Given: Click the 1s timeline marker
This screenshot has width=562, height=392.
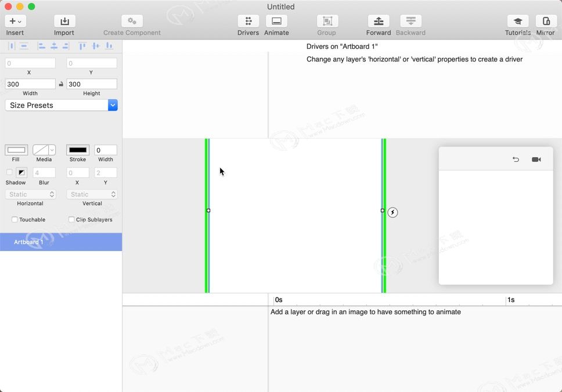Looking at the screenshot, I should pyautogui.click(x=511, y=300).
